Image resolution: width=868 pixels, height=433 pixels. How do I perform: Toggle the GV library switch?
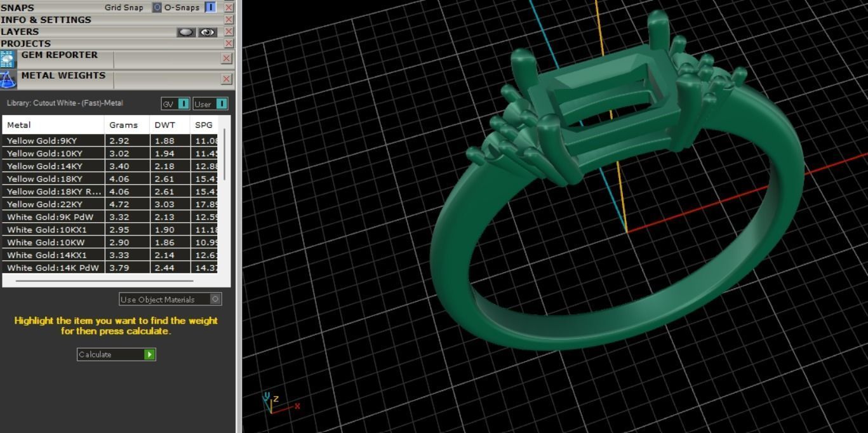(x=176, y=103)
